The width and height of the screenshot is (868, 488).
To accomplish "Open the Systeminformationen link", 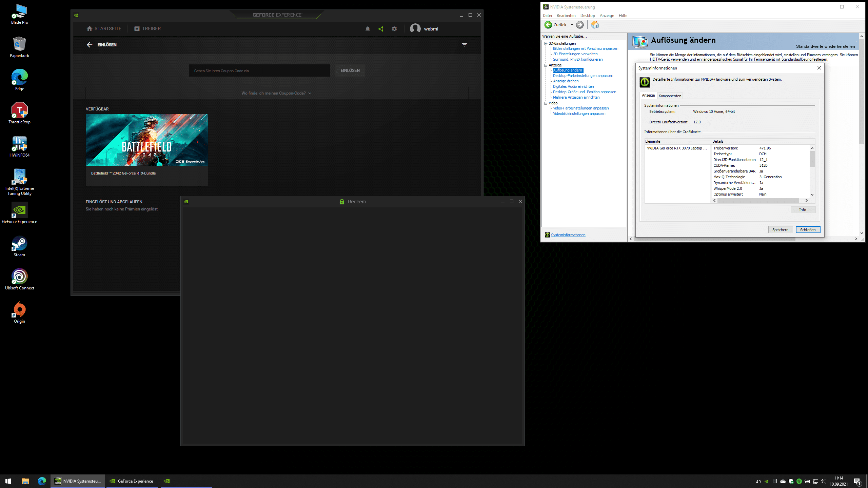I will point(568,235).
